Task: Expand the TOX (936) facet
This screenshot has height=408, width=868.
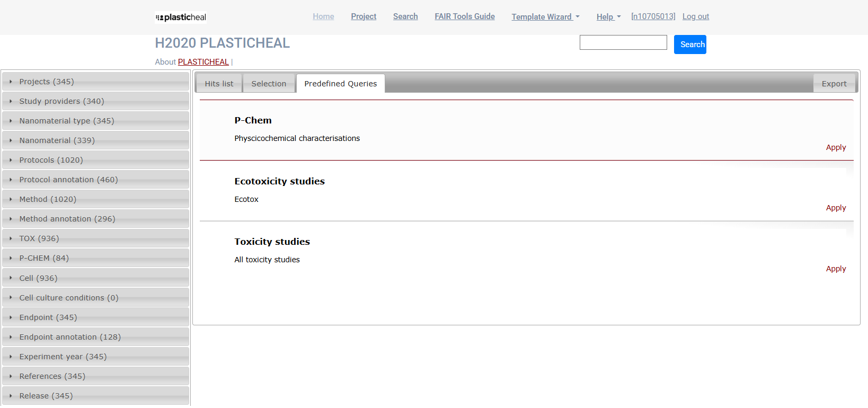Action: coord(95,238)
